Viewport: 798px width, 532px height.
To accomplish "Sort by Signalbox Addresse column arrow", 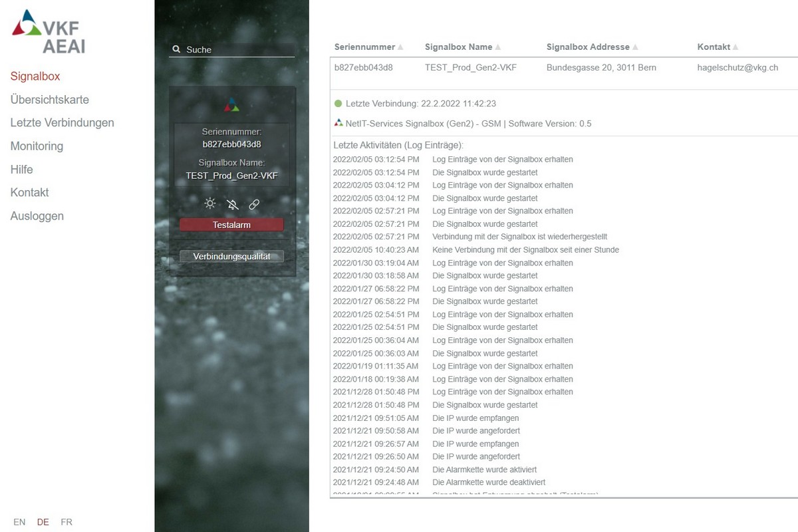I will pyautogui.click(x=635, y=47).
